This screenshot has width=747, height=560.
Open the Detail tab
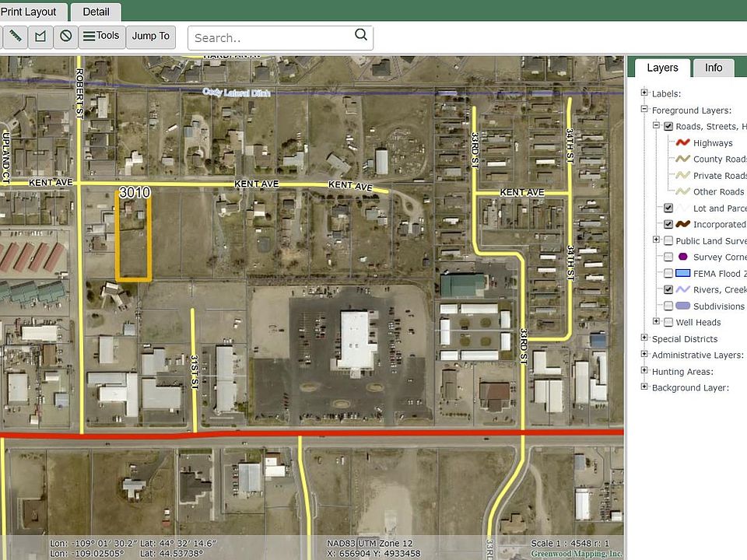pos(96,12)
